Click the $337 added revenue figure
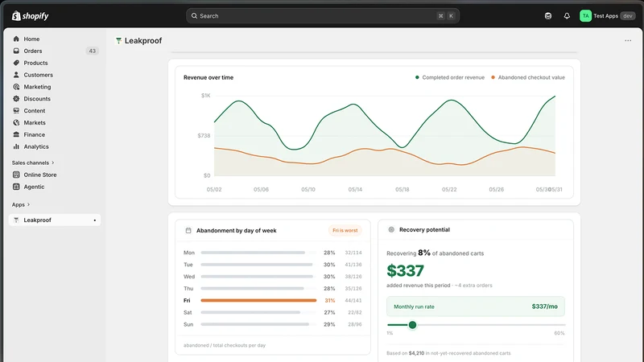644x362 pixels. (x=405, y=271)
